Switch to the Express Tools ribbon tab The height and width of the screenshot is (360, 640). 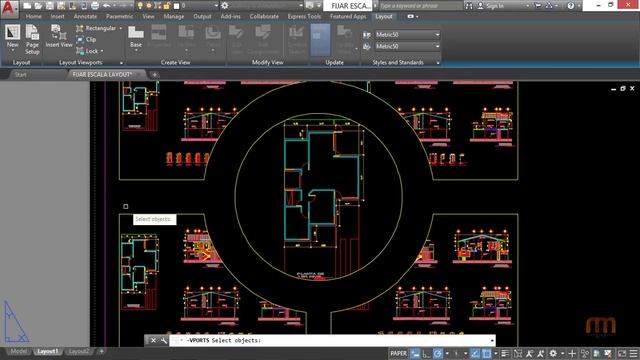tap(304, 16)
